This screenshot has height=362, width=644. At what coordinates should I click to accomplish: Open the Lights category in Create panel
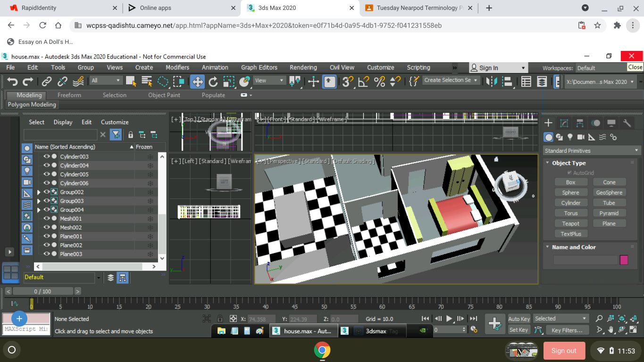pyautogui.click(x=570, y=137)
